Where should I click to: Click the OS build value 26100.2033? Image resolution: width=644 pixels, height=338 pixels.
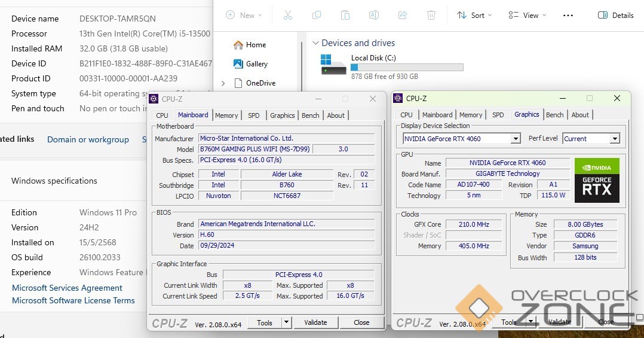[x=100, y=257]
